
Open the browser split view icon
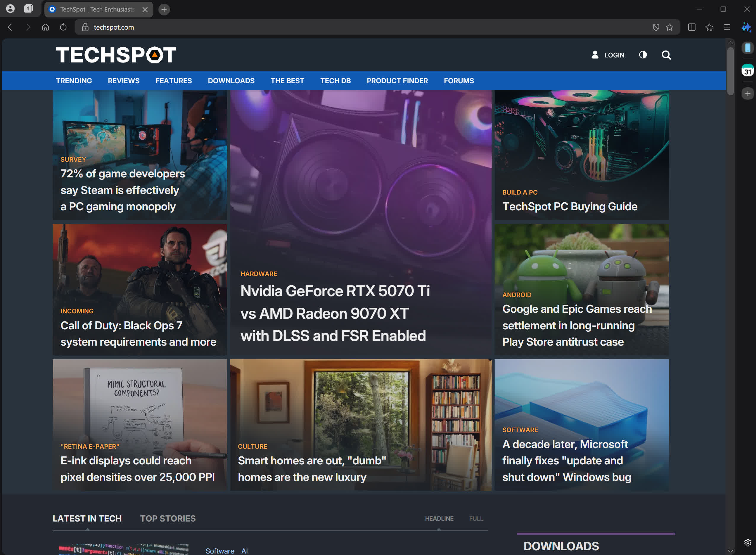(691, 27)
